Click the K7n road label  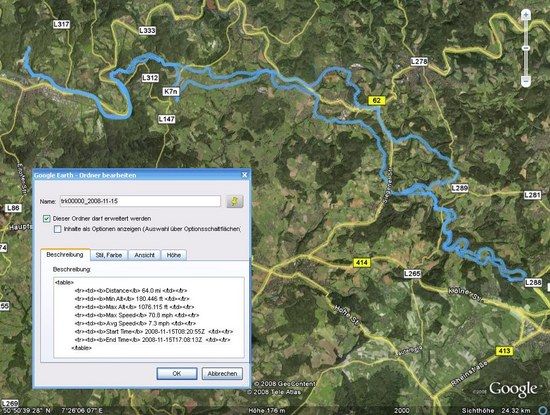click(x=171, y=92)
